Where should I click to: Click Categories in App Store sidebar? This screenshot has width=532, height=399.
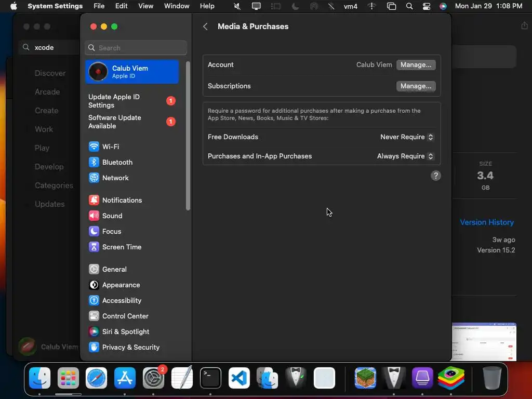(x=54, y=185)
